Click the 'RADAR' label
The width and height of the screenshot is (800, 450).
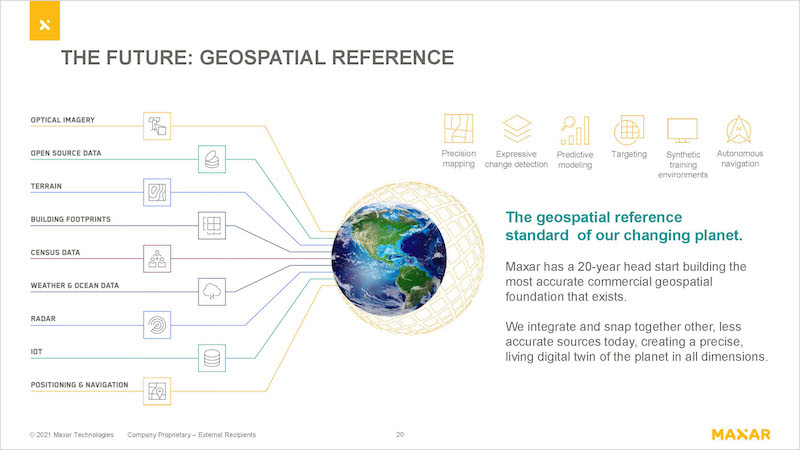pyautogui.click(x=43, y=319)
